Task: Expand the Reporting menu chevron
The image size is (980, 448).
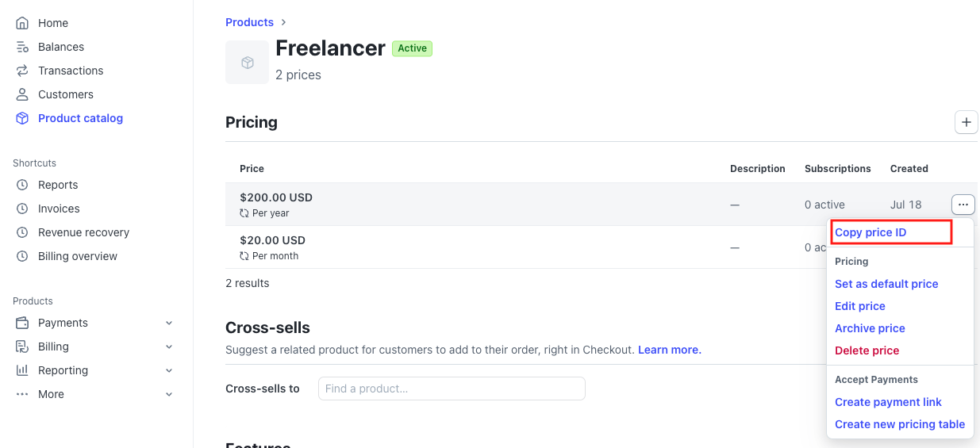Action: pos(168,370)
